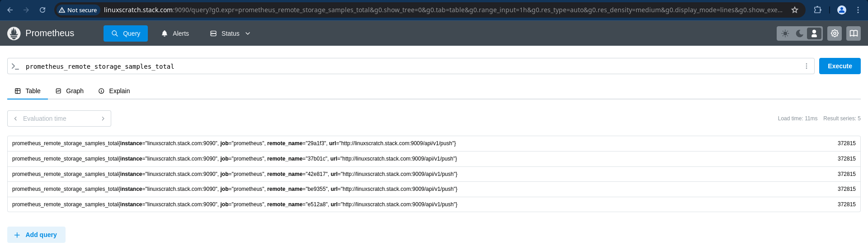Select browser-preferred theme via person icon
Viewport: 868px width, 251px height.
pyautogui.click(x=814, y=33)
